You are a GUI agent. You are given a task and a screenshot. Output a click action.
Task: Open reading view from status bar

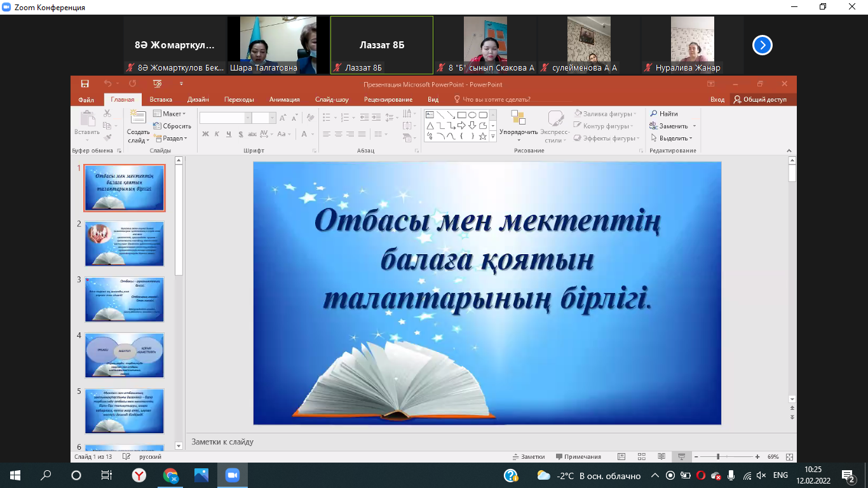click(661, 457)
